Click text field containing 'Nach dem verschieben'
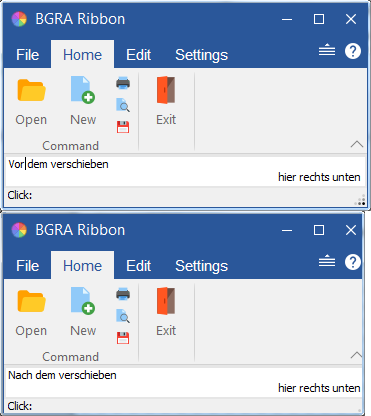 (x=183, y=381)
